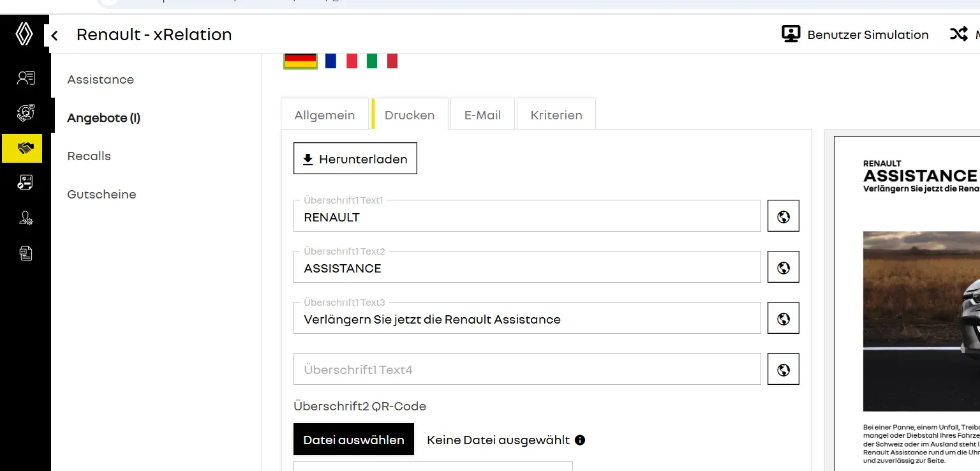
Task: Switch to the Drucken tab
Action: [410, 115]
